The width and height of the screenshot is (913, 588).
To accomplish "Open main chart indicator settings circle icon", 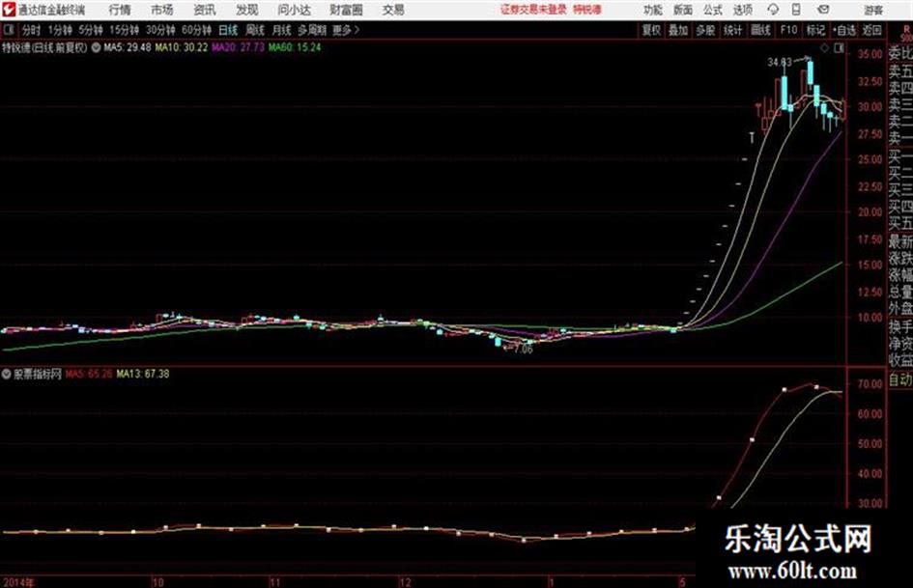I will click(96, 47).
